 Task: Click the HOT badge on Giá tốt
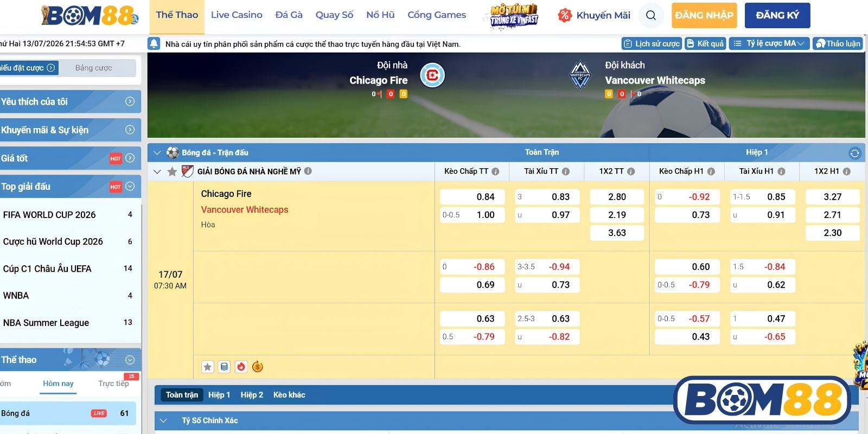tap(116, 158)
